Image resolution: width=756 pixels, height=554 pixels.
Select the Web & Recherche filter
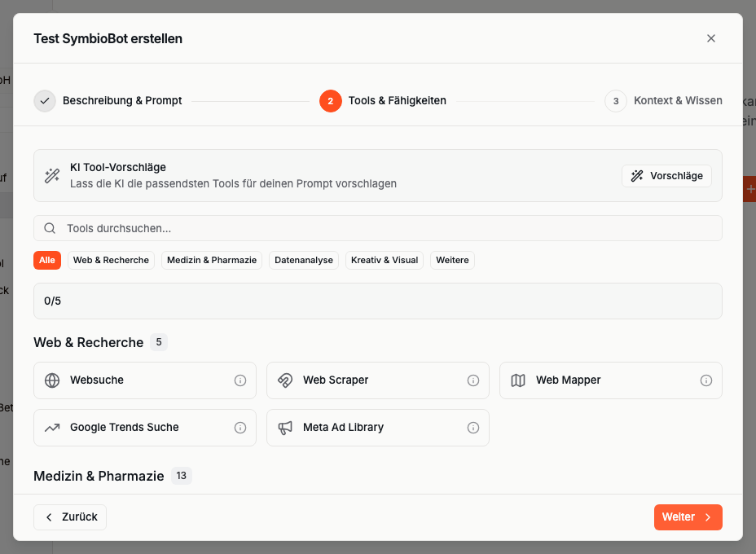[111, 260]
